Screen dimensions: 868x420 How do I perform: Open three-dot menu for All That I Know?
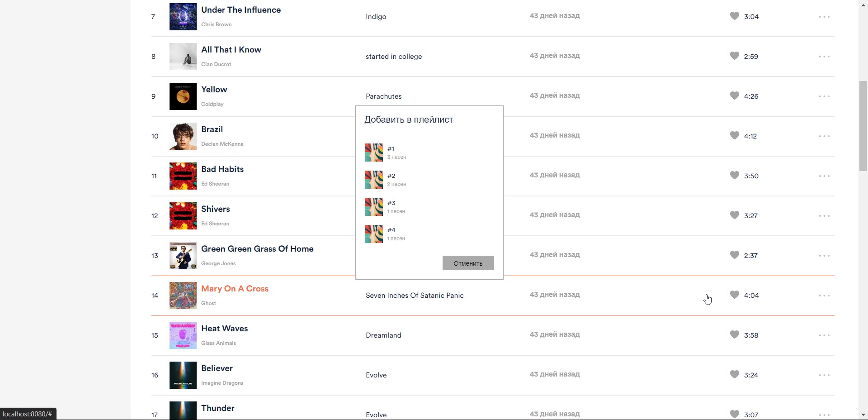click(824, 57)
